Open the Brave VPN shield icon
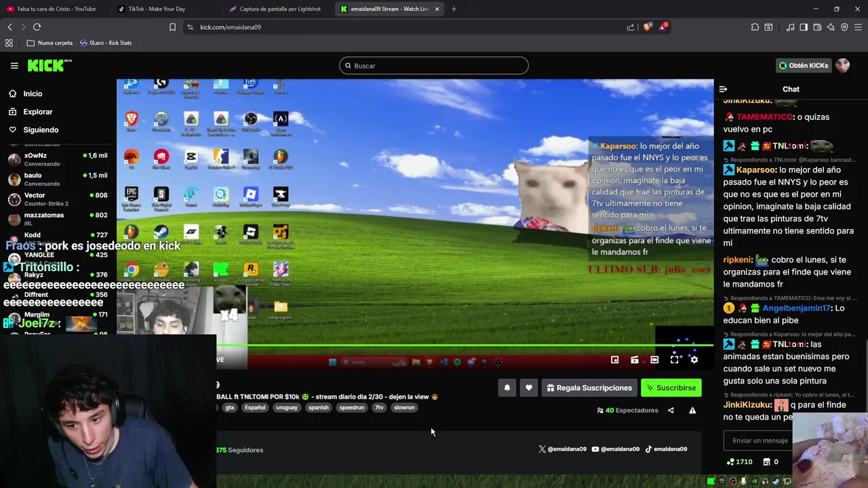868x488 pixels. click(844, 27)
